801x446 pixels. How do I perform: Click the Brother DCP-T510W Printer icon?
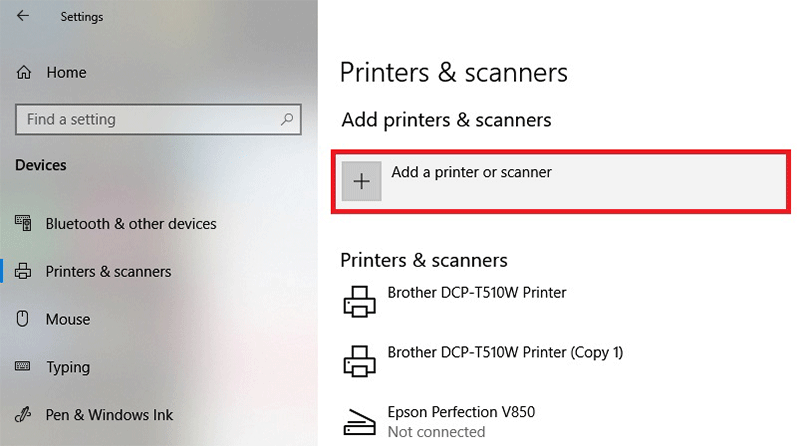click(x=359, y=301)
